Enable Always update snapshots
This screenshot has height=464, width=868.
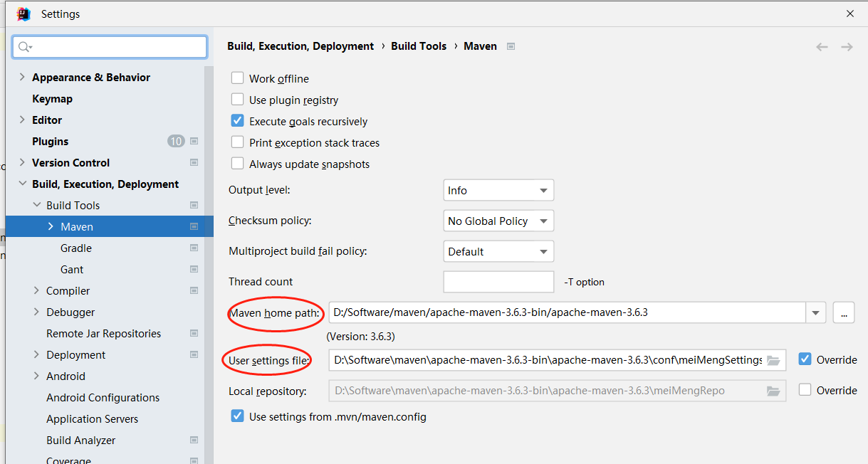[238, 164]
